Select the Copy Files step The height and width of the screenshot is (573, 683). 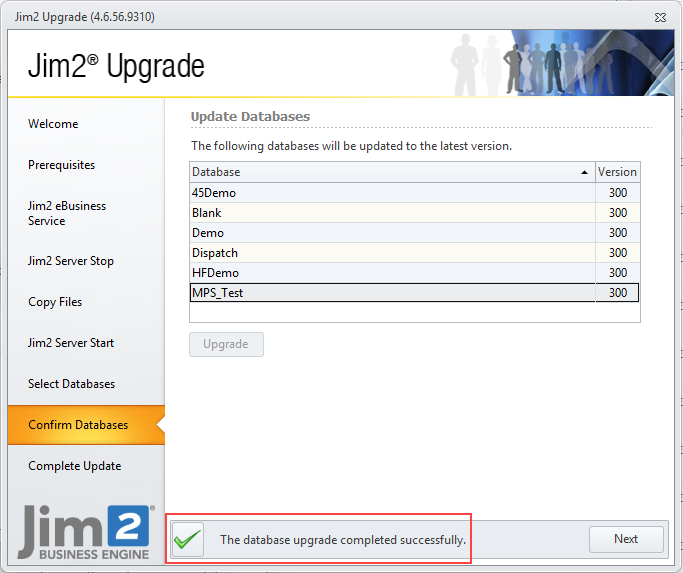click(55, 302)
